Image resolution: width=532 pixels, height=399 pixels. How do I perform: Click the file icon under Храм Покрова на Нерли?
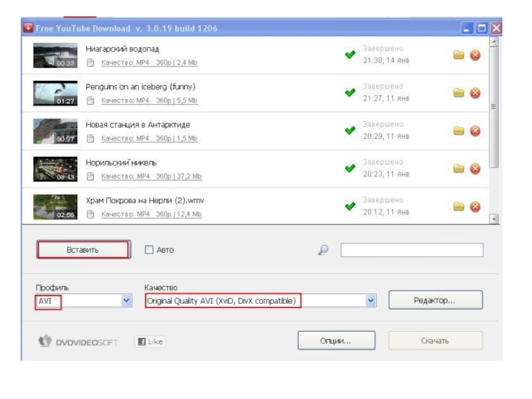pyautogui.click(x=90, y=214)
